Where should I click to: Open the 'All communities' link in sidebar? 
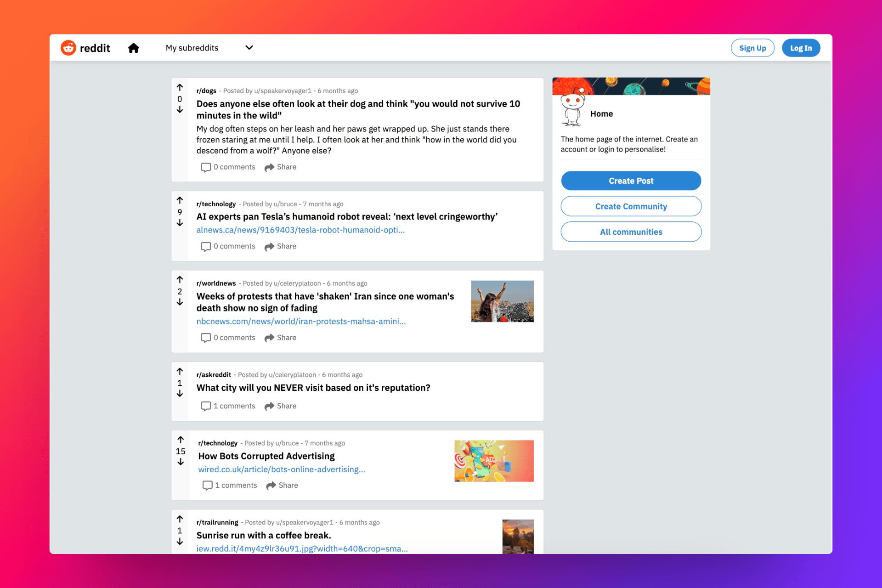[x=631, y=231]
